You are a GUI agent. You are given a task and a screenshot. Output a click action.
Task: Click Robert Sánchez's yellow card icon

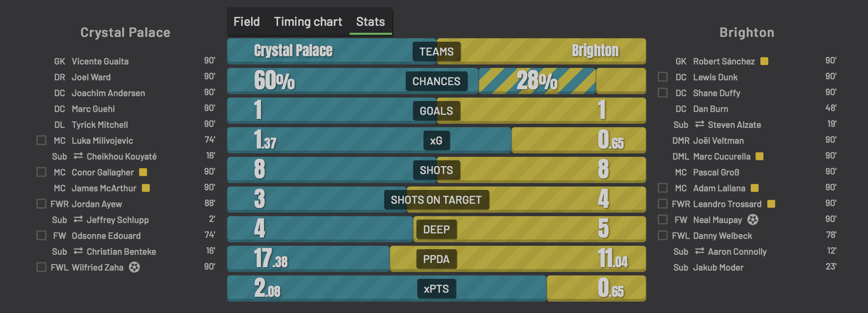(764, 61)
